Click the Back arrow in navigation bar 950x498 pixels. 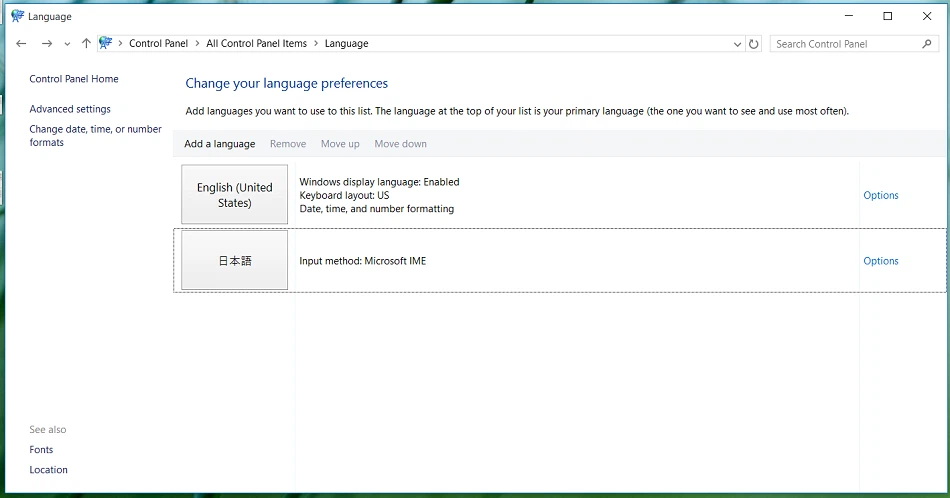click(x=22, y=44)
